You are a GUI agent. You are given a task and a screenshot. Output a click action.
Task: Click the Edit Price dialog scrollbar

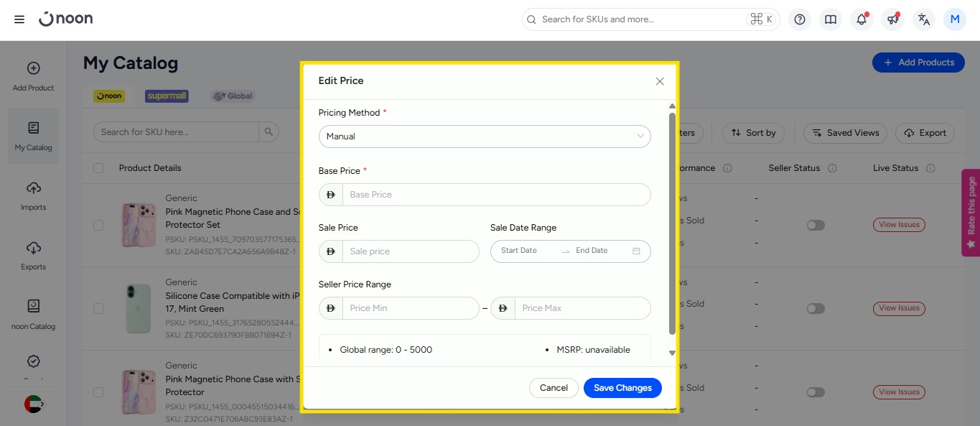click(672, 223)
